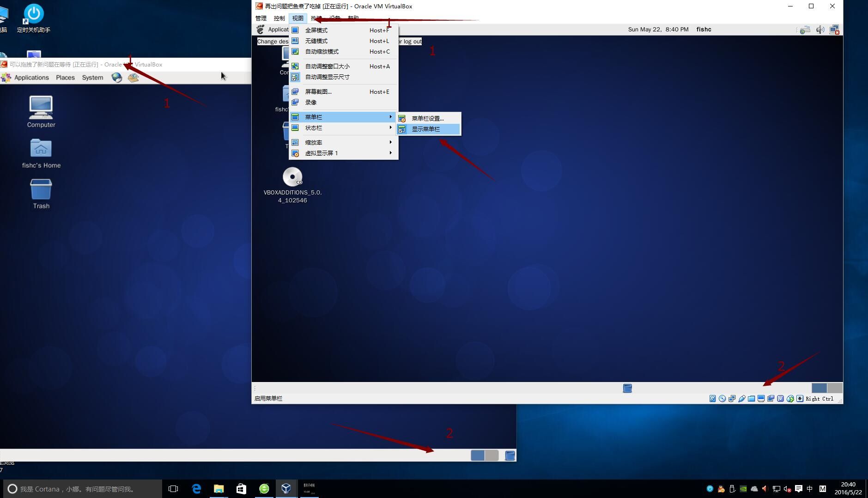Viewport: 868px width, 498px height.
Task: Open Computer icon on left VM desktop
Action: (x=41, y=111)
